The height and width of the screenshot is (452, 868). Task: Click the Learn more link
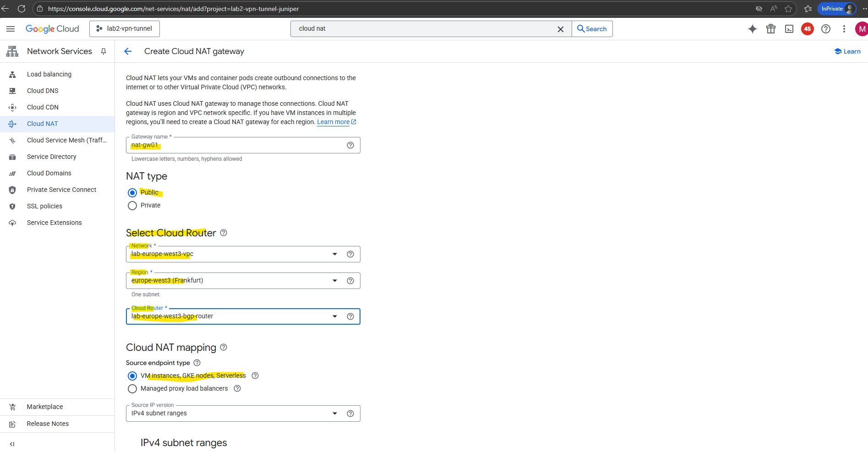333,122
